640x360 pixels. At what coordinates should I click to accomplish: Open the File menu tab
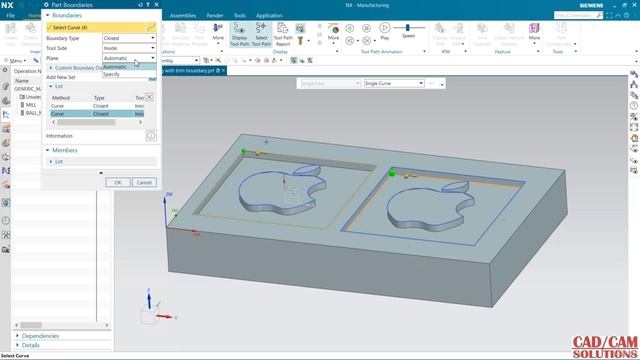10,16
